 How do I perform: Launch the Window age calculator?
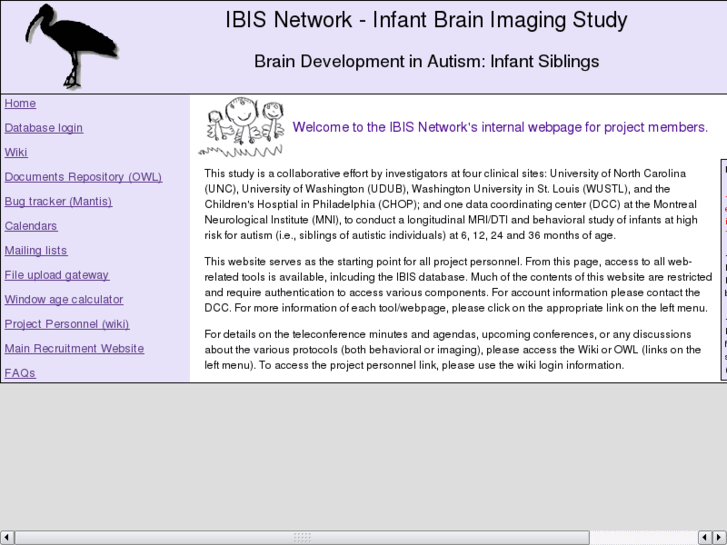pyautogui.click(x=64, y=300)
